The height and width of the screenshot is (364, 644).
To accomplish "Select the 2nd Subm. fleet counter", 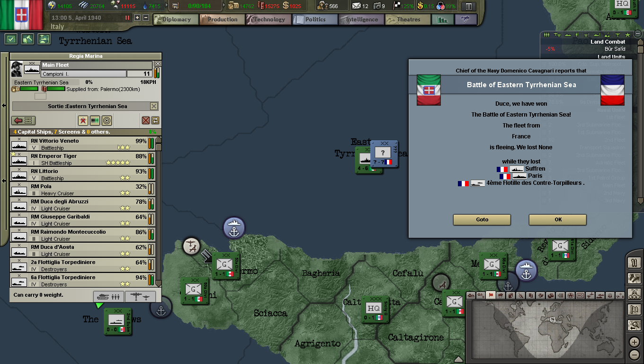I will 117,321.
